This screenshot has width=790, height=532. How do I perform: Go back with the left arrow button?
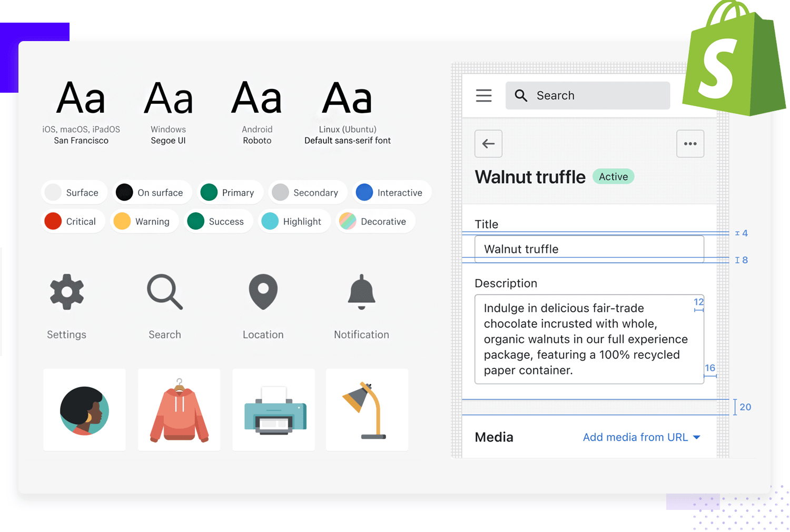pos(488,144)
